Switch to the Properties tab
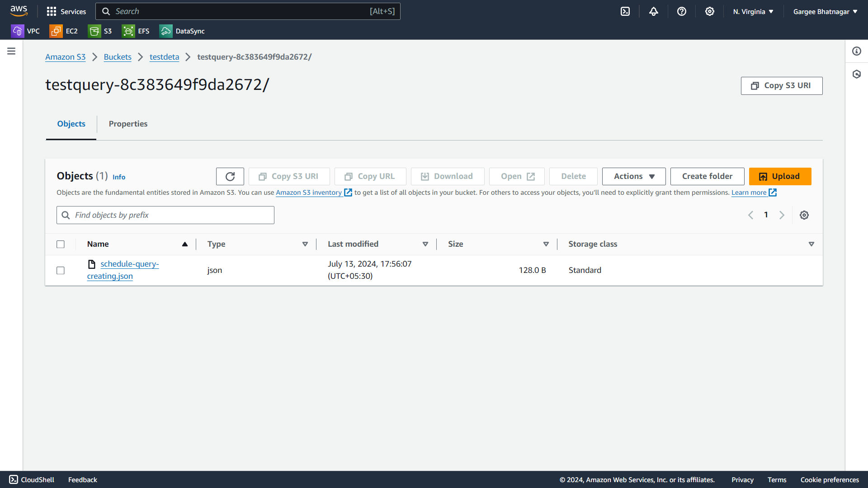 [128, 124]
